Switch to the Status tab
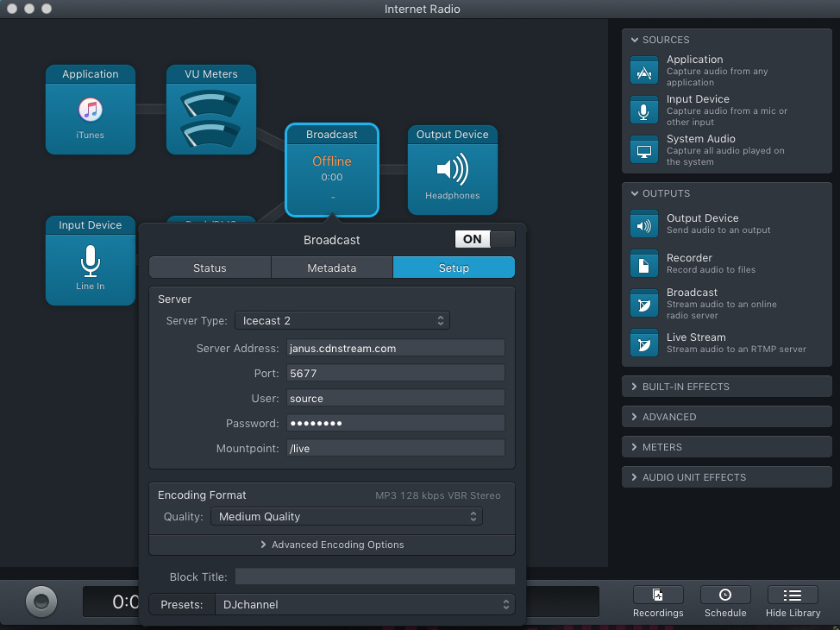 click(210, 268)
